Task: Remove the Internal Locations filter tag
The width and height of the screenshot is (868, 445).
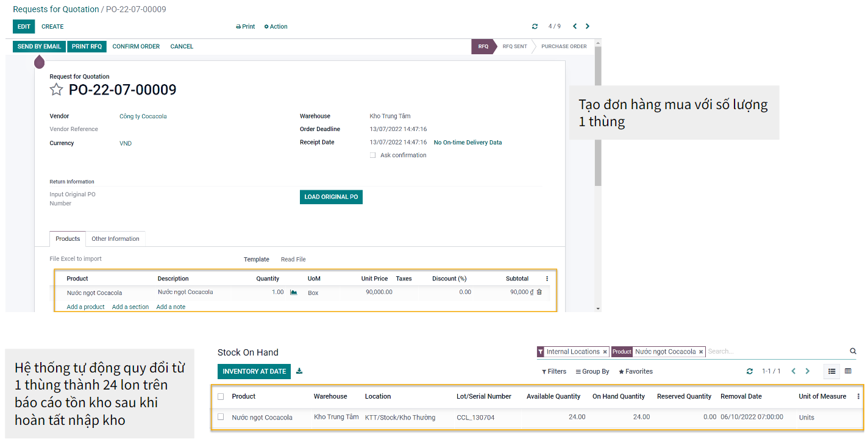Action: [x=605, y=352]
